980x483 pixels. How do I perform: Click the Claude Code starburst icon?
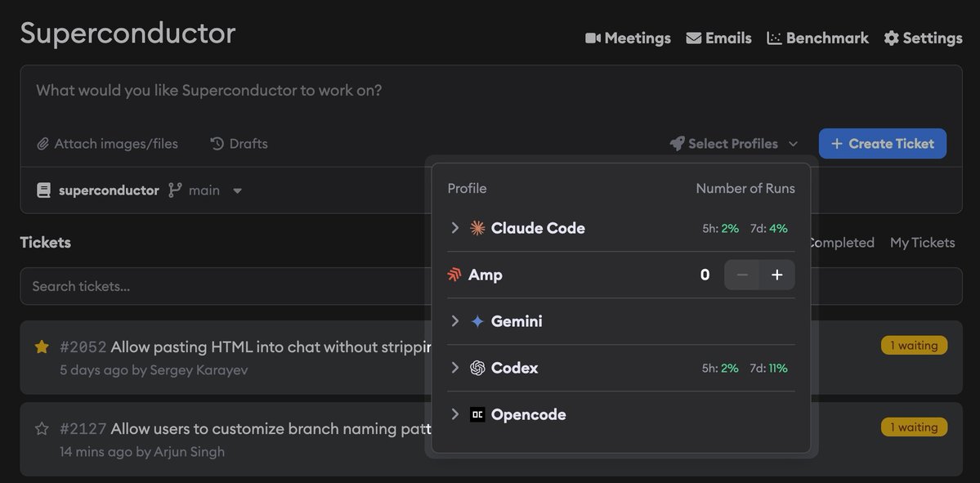(477, 228)
